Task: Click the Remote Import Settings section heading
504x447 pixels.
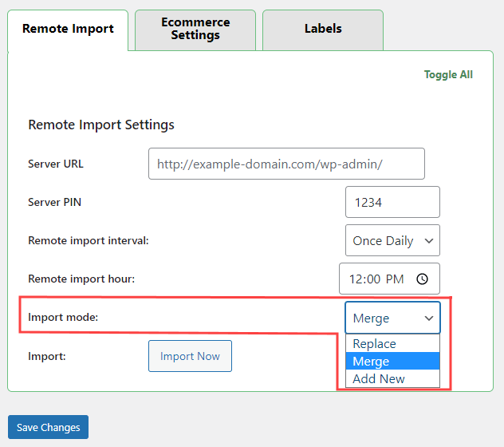Action: click(101, 125)
